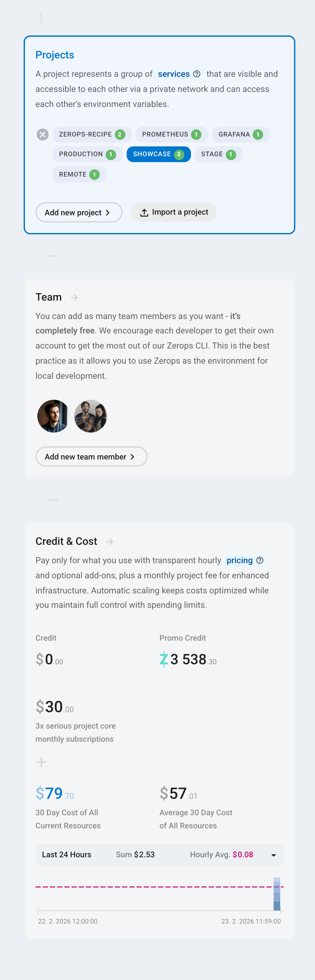Expand Add new project chevron
This screenshot has width=315, height=980.
coord(108,213)
